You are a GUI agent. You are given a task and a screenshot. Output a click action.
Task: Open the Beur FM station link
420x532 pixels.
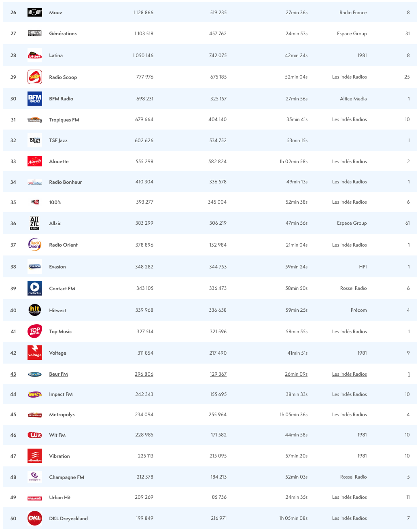click(x=58, y=374)
